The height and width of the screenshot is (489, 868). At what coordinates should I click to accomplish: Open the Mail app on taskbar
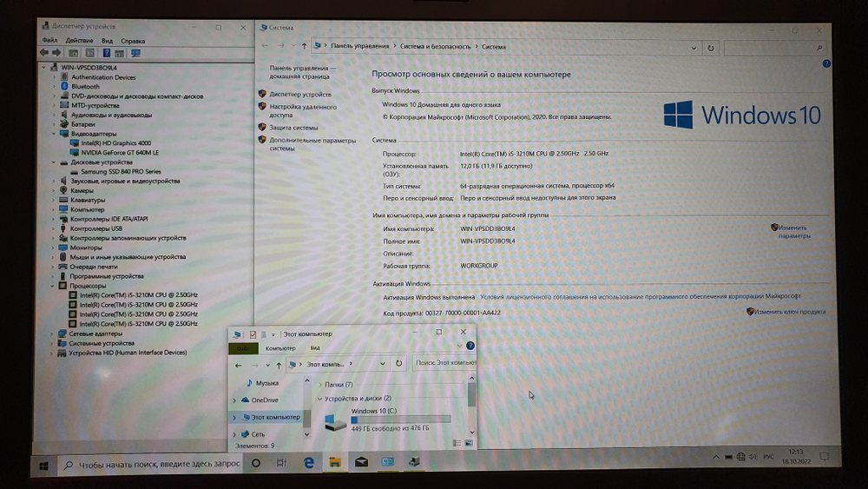(361, 461)
